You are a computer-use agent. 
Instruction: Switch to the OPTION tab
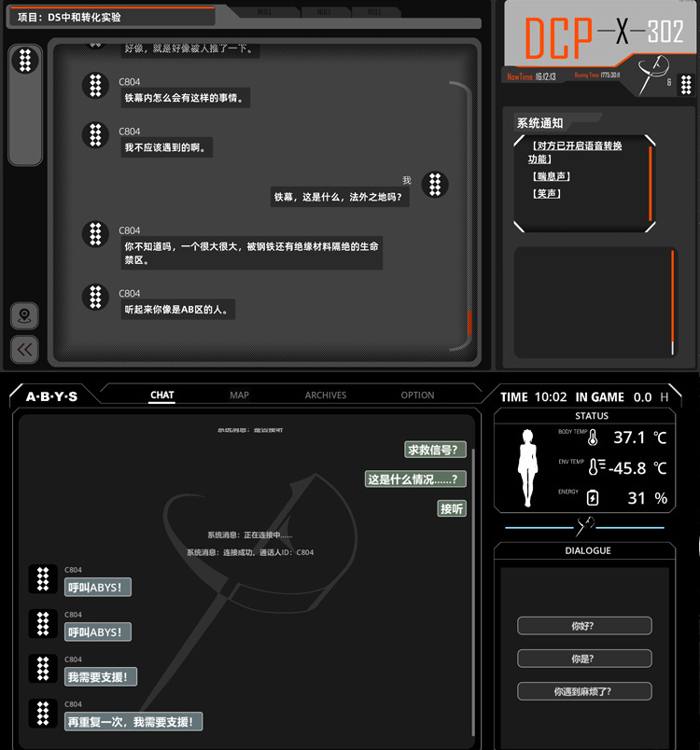(417, 396)
